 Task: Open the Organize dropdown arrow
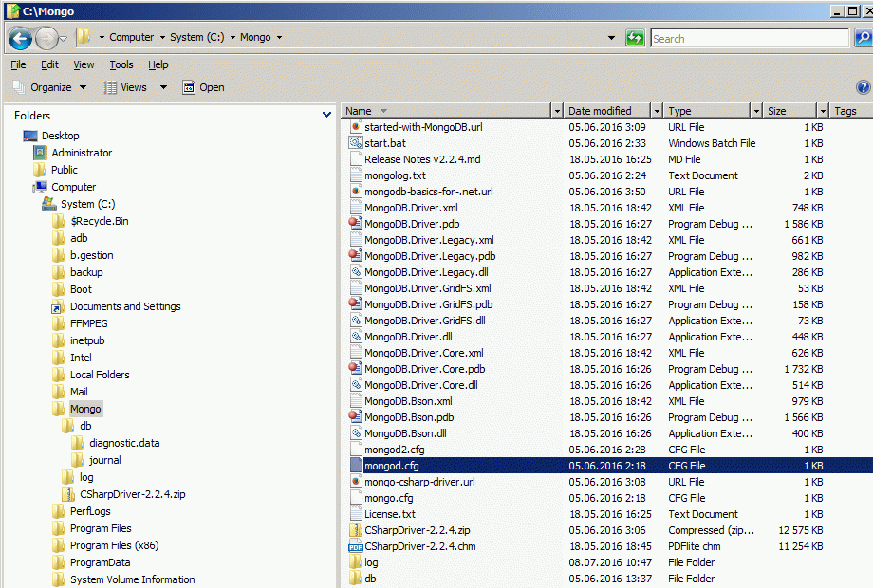click(83, 87)
